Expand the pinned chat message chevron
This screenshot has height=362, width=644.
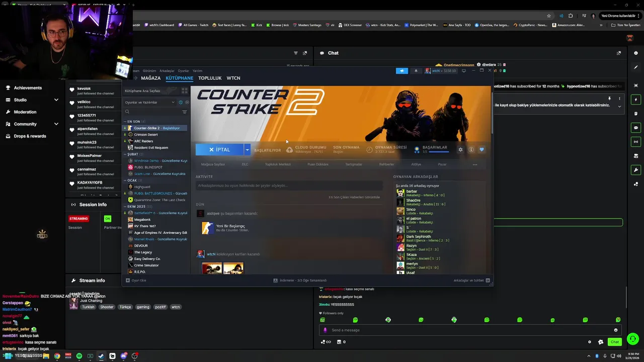(x=619, y=106)
